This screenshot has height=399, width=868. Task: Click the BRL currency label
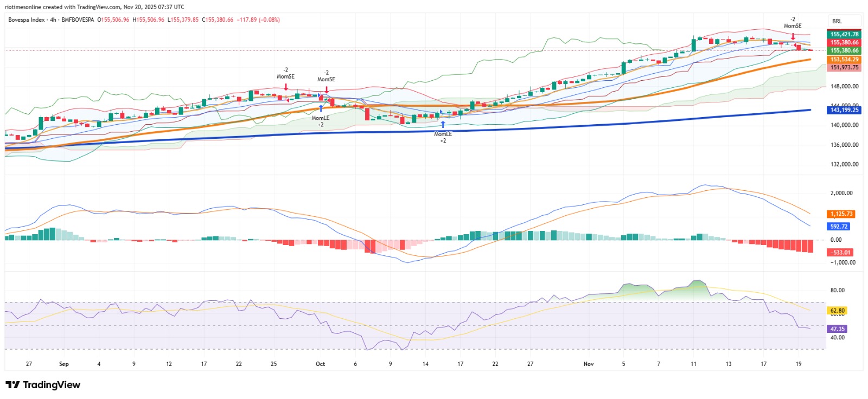coord(837,21)
